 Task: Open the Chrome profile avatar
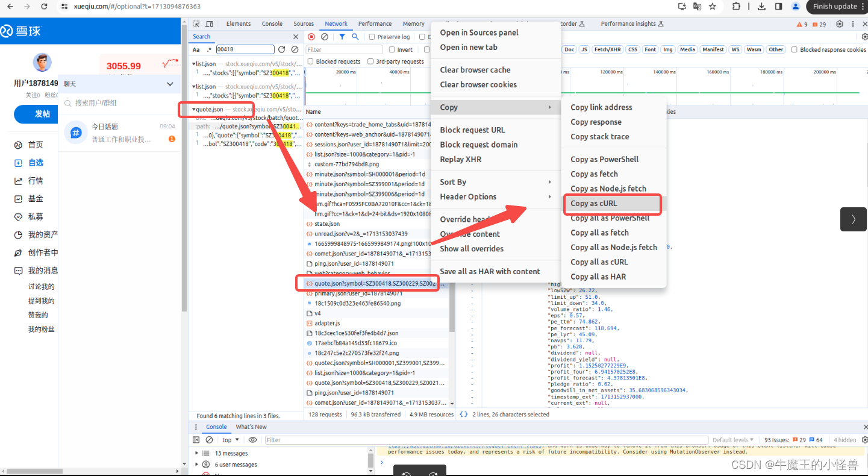(796, 6)
